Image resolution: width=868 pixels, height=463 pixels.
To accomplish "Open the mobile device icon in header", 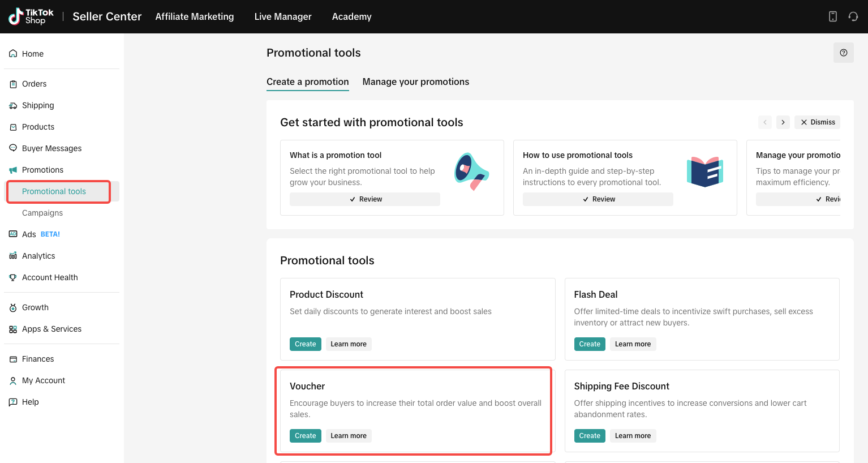I will pyautogui.click(x=832, y=16).
